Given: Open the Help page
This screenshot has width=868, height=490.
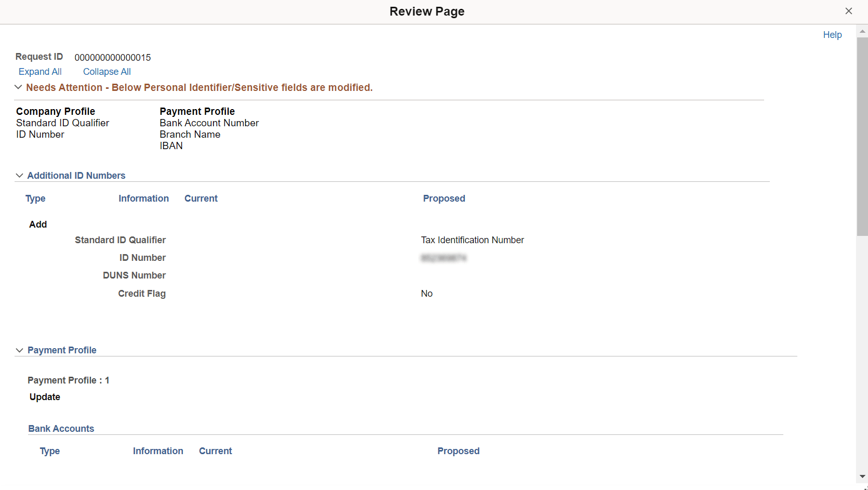Looking at the screenshot, I should (832, 35).
